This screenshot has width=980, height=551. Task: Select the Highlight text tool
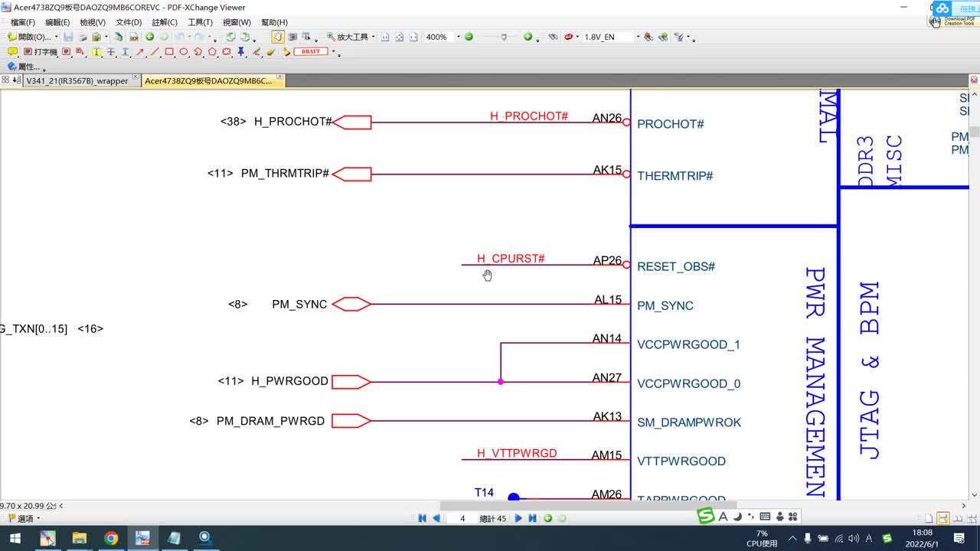click(x=96, y=52)
